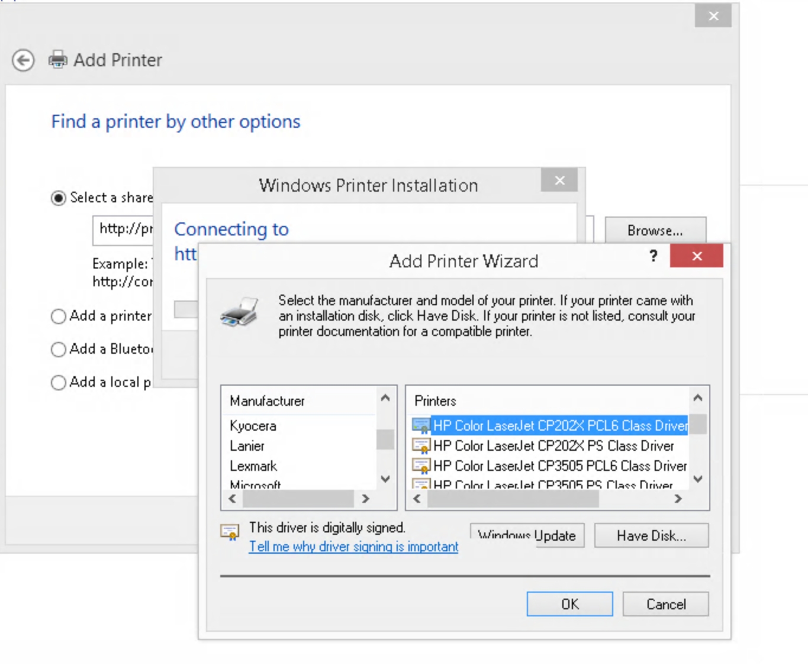Image resolution: width=808 pixels, height=672 pixels.
Task: Click the CP202X PCL6 driver icon
Action: point(421,425)
